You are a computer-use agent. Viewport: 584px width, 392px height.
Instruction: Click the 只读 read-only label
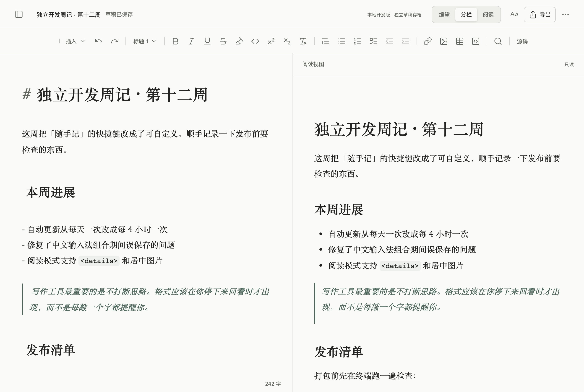[569, 64]
